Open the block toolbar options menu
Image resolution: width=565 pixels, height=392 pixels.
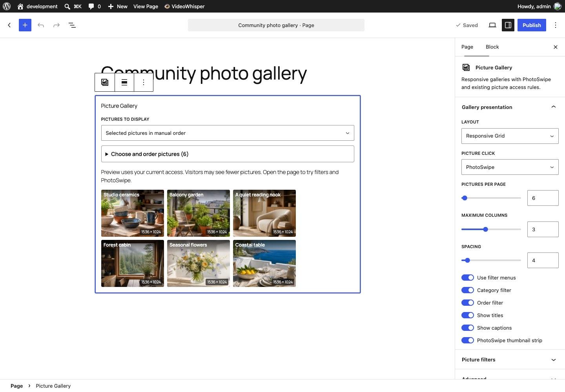(144, 82)
